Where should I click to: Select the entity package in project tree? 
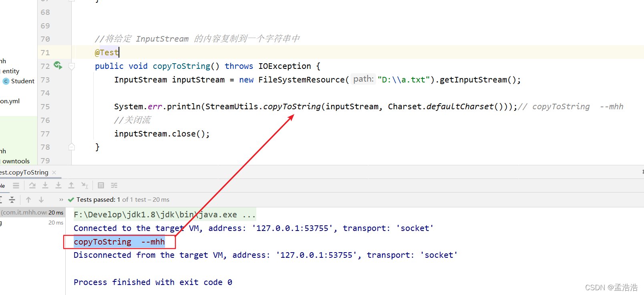click(x=11, y=71)
